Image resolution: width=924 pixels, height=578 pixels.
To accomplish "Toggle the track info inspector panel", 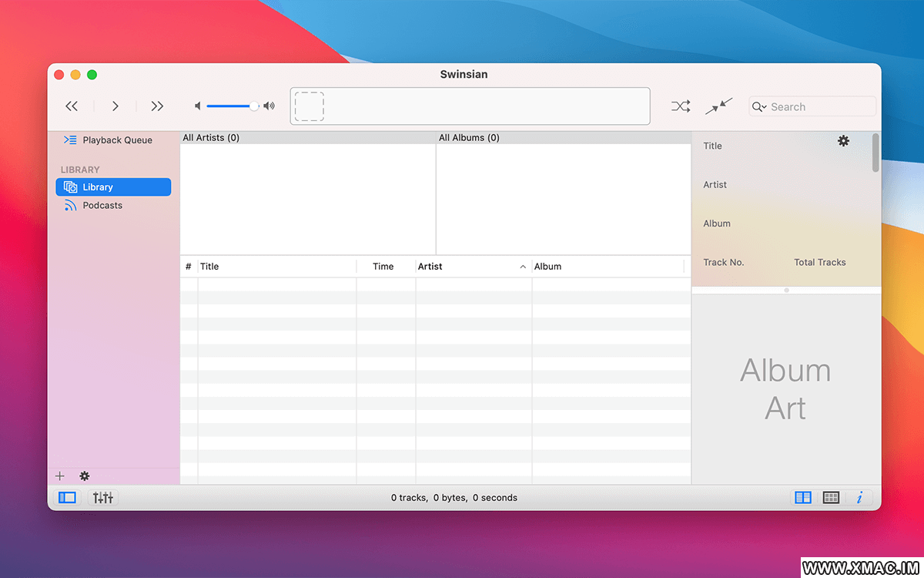I will coord(859,498).
